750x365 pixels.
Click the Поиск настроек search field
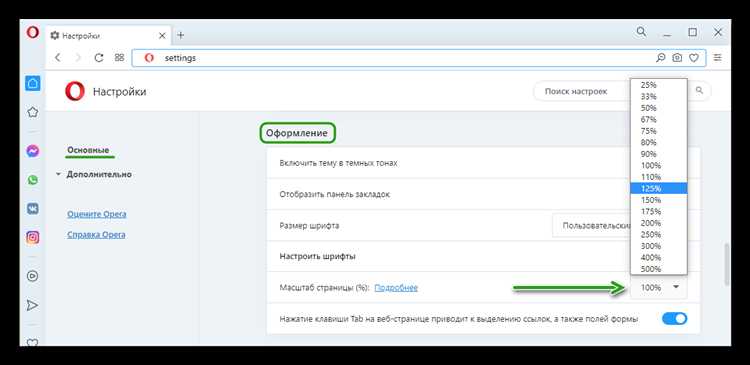pos(581,90)
